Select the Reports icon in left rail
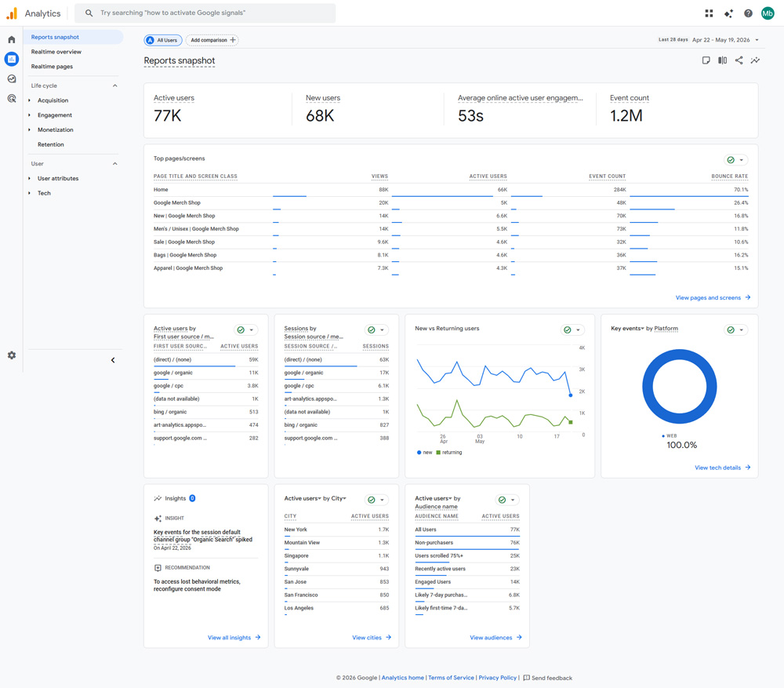Viewport: 784px width, 688px height. [12, 59]
